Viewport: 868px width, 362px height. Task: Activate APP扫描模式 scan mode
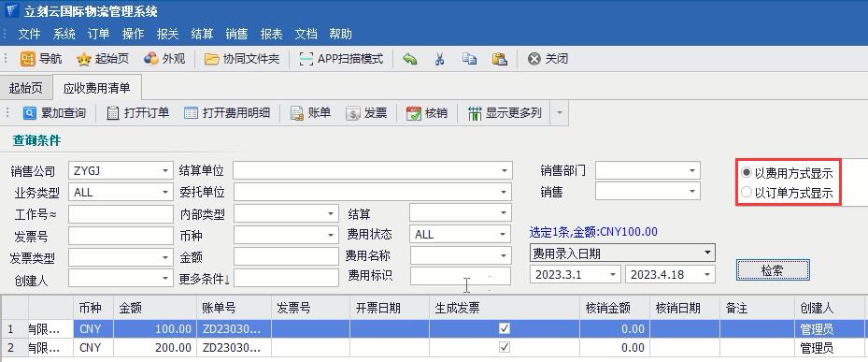pos(340,59)
